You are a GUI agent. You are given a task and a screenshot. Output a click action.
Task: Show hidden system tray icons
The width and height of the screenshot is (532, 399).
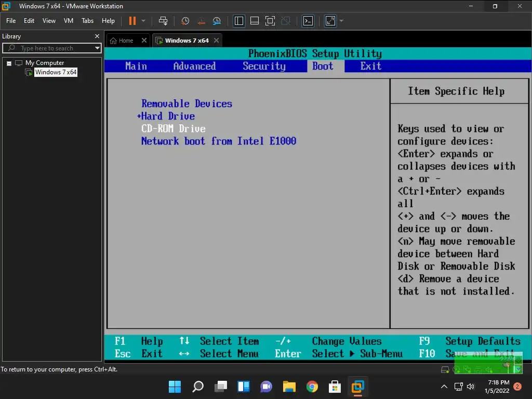click(x=444, y=387)
